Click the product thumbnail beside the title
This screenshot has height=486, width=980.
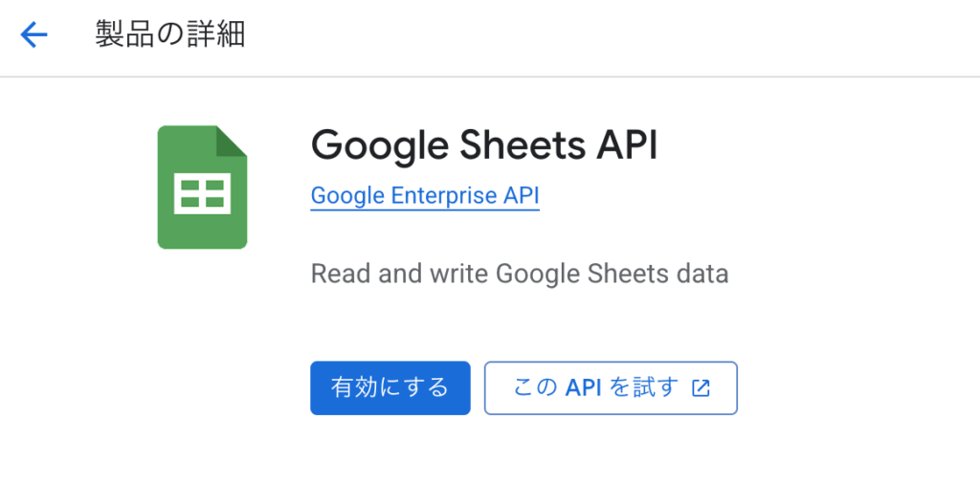tap(203, 188)
